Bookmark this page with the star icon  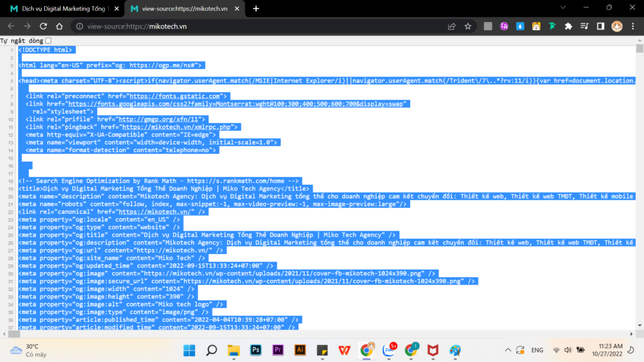click(x=468, y=26)
